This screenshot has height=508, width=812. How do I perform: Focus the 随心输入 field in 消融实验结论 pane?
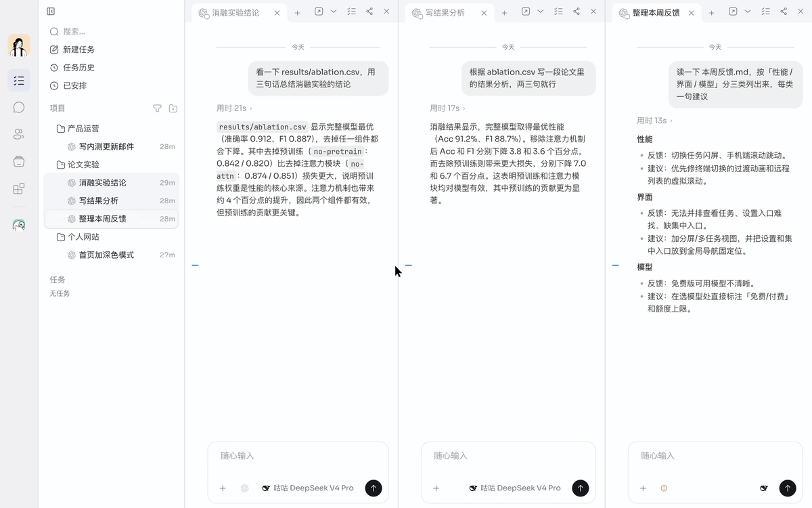(298, 457)
